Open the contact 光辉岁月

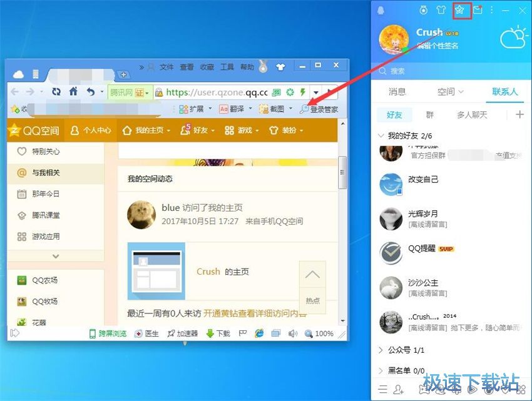(451, 219)
